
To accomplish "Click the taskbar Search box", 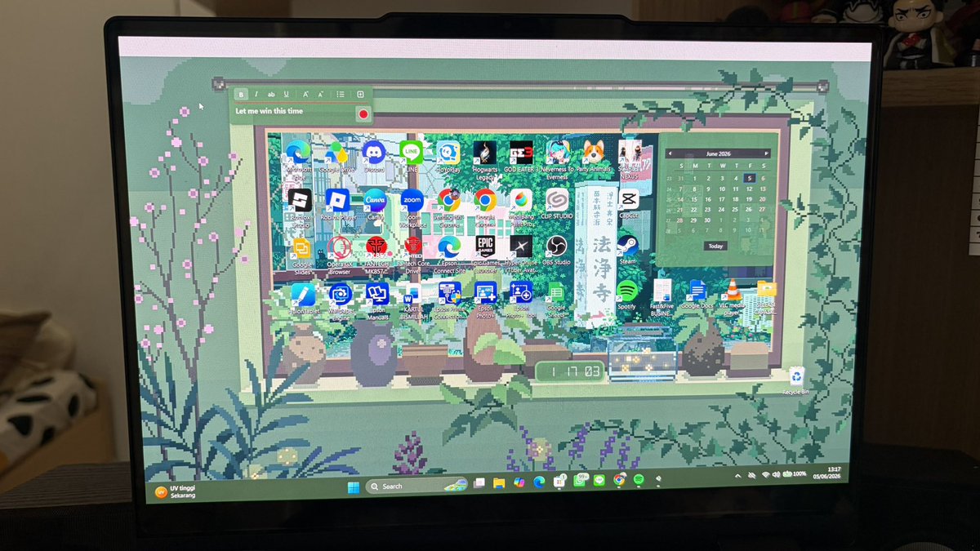I will pos(415,486).
